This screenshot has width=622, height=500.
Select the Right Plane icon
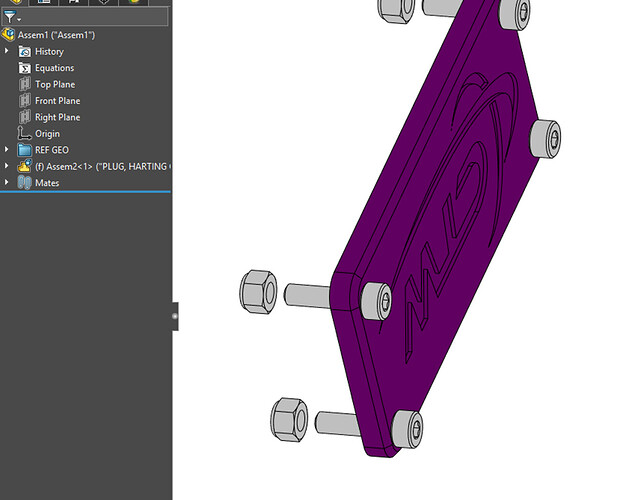(25, 117)
